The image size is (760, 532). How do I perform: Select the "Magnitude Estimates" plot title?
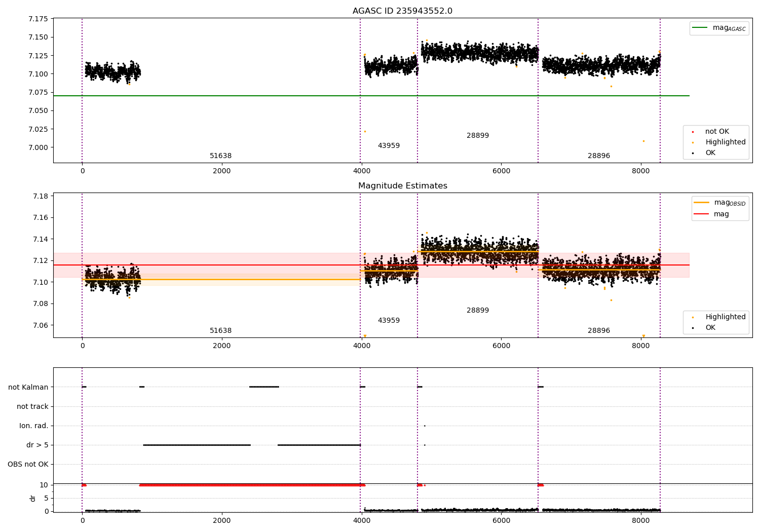click(x=402, y=186)
